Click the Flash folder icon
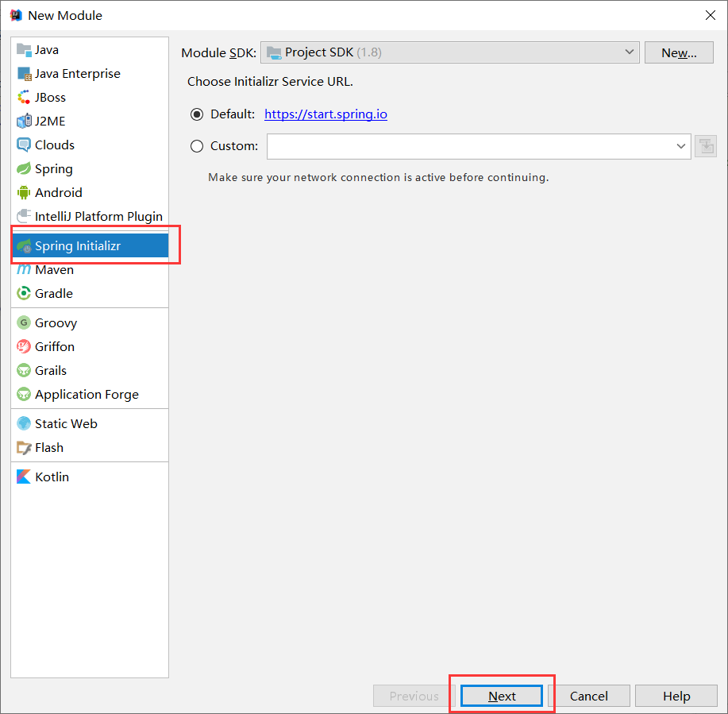Screen dimensions: 728x714 (x=24, y=447)
